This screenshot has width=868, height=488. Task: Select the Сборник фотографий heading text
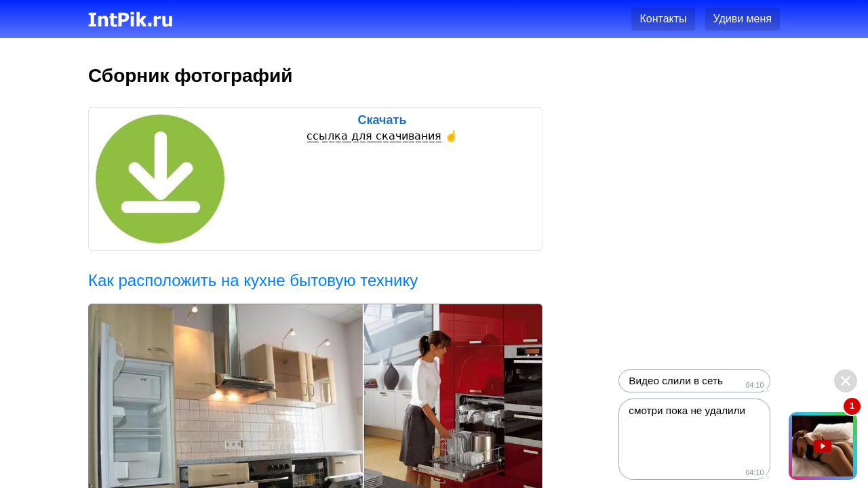[190, 76]
